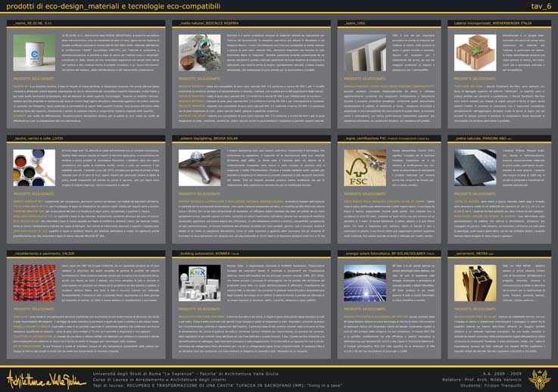Viewport: 558px width, 392px height.
Task: Click the 'Corso di Laurea in Arredamento' footer line
Action: click(160, 380)
